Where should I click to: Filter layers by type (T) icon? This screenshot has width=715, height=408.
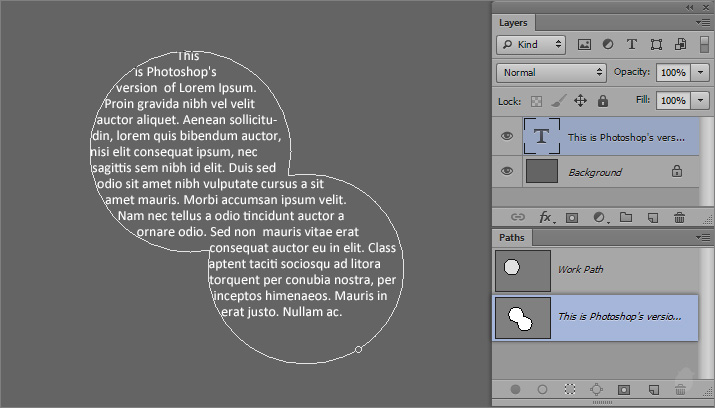[x=632, y=45]
